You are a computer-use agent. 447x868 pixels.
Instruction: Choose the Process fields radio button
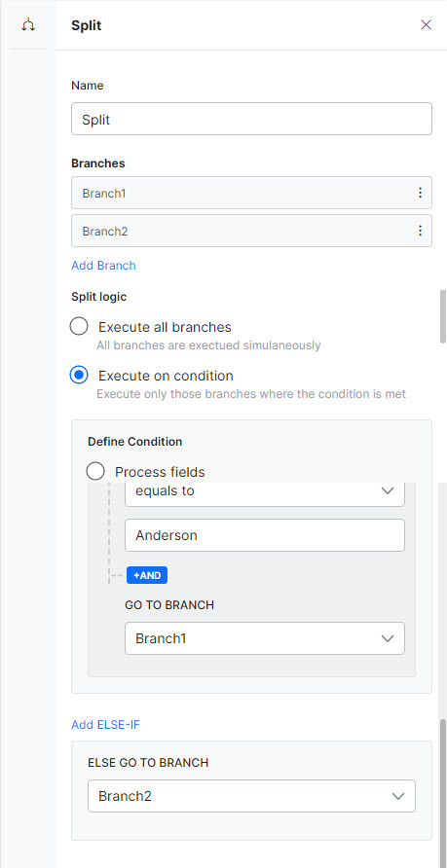pos(95,472)
